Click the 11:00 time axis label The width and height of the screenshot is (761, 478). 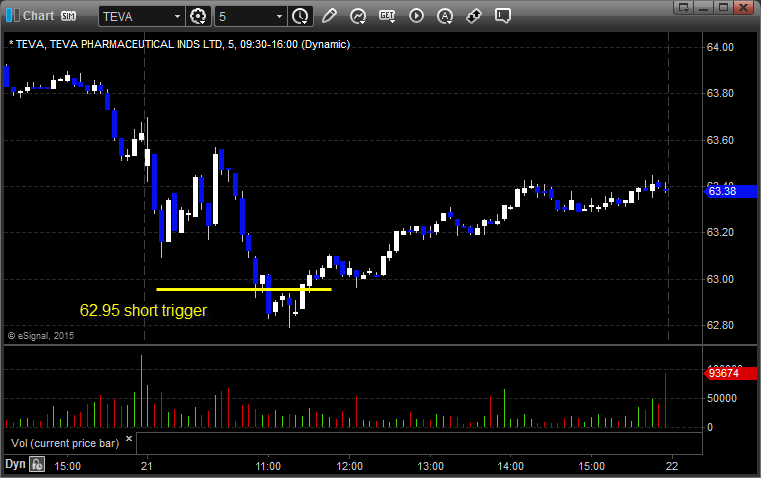click(x=268, y=466)
